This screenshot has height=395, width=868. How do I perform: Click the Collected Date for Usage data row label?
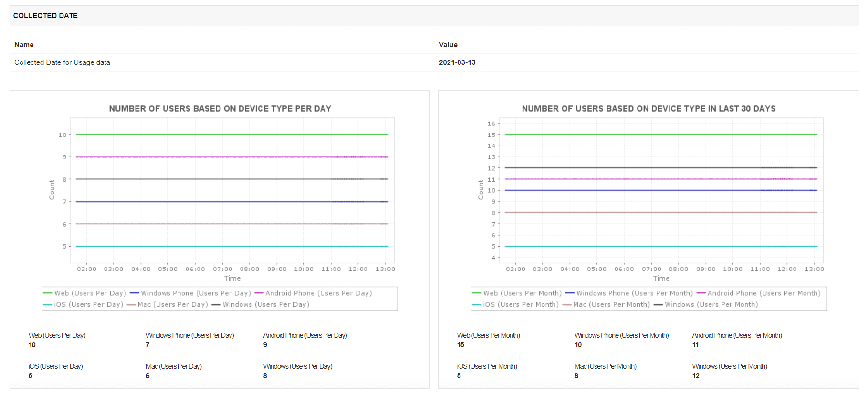62,62
